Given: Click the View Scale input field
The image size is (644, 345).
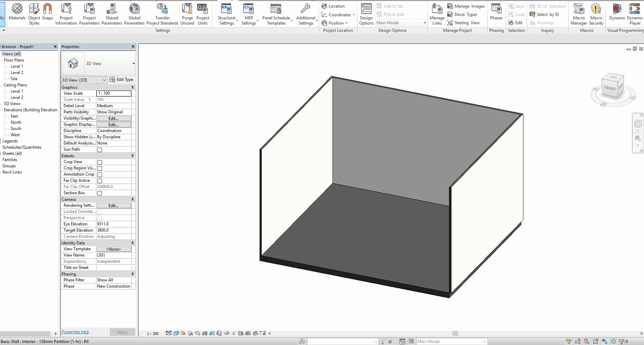Looking at the screenshot, I should 114,93.
